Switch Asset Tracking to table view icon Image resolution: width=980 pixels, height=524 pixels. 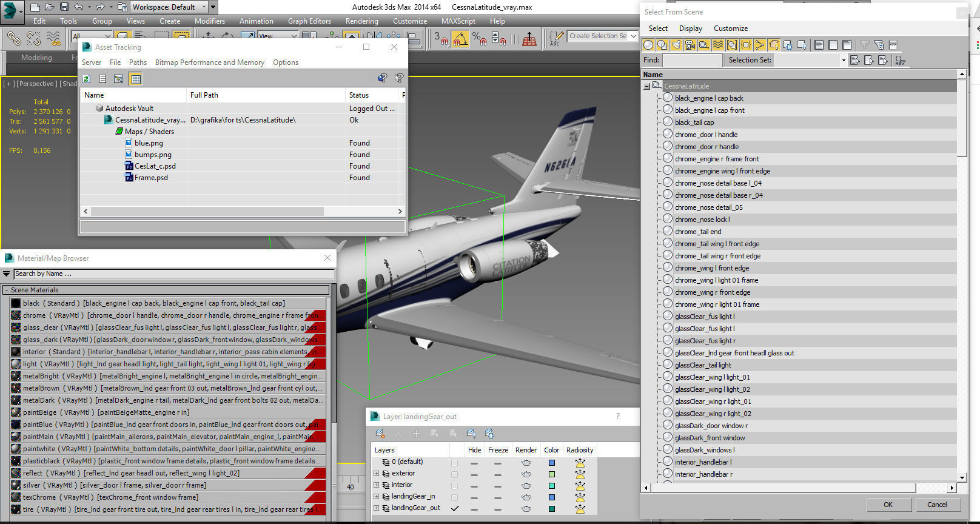[x=136, y=79]
